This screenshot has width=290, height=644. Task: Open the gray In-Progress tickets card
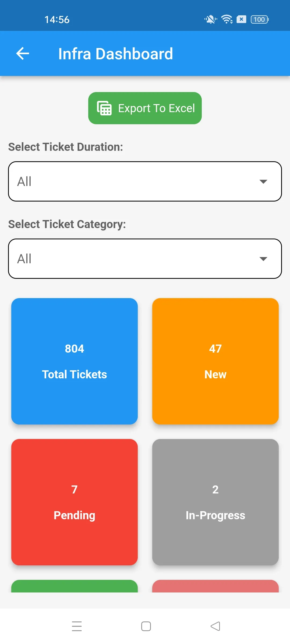(215, 502)
